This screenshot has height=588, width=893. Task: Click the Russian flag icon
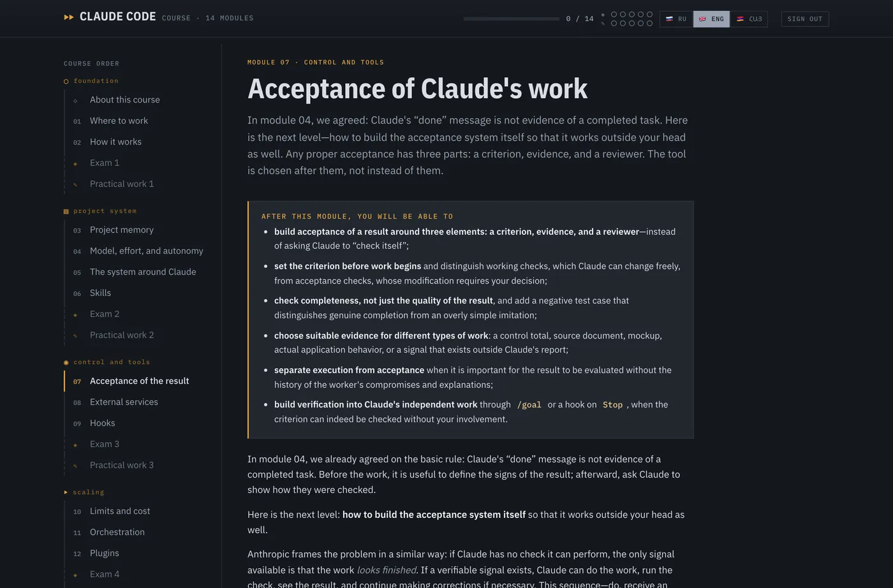click(x=669, y=19)
